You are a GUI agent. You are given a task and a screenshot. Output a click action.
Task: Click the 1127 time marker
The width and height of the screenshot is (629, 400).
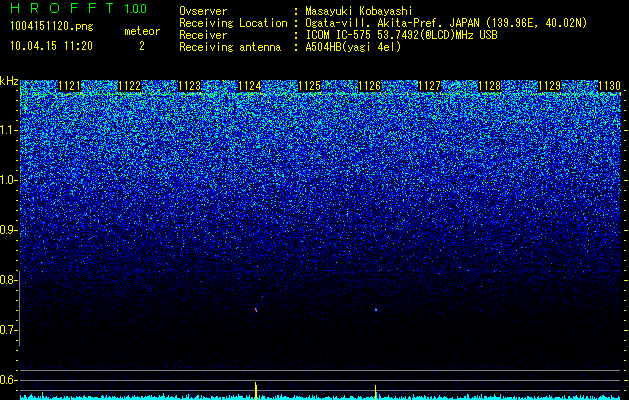click(x=430, y=86)
